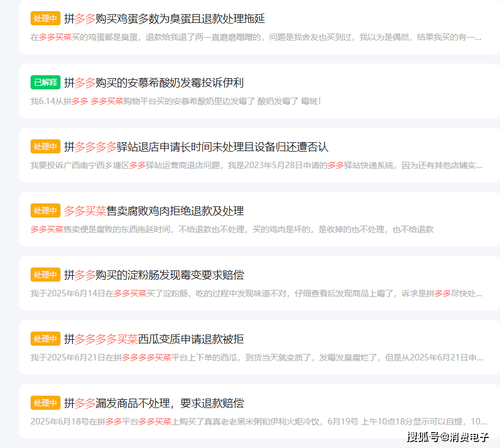Open complaint about 多多驿站退店申请长时间未处理

coord(196,147)
